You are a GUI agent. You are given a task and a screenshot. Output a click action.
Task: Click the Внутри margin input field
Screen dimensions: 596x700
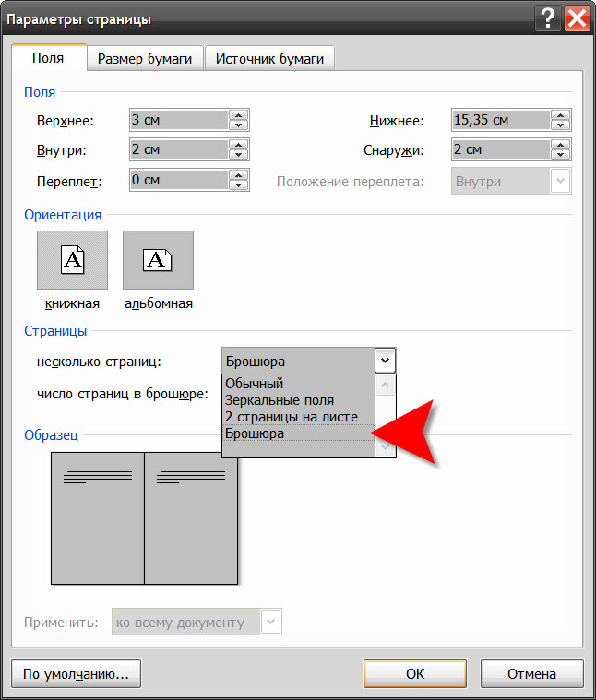coord(180,149)
